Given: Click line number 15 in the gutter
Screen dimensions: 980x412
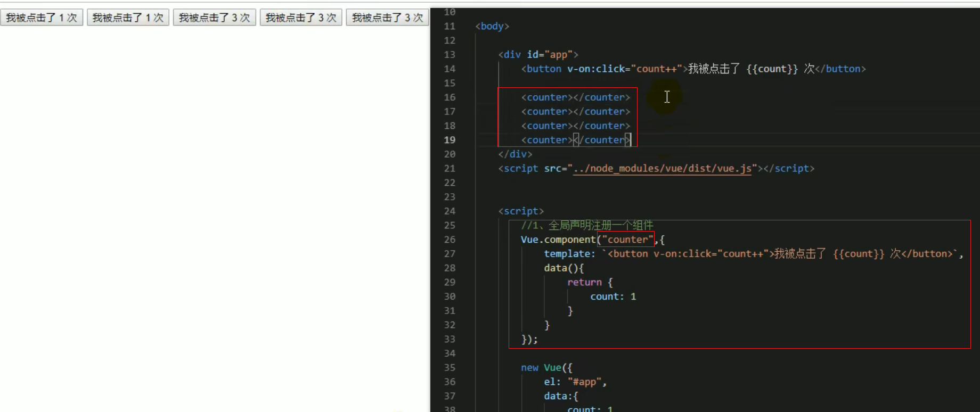Looking at the screenshot, I should click(x=450, y=83).
